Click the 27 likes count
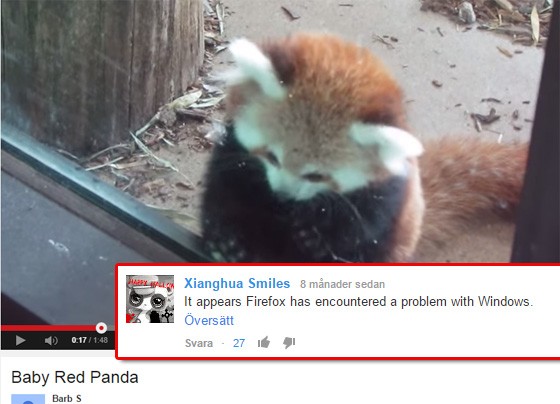Viewport: 560px width, 404px height. pyautogui.click(x=239, y=343)
